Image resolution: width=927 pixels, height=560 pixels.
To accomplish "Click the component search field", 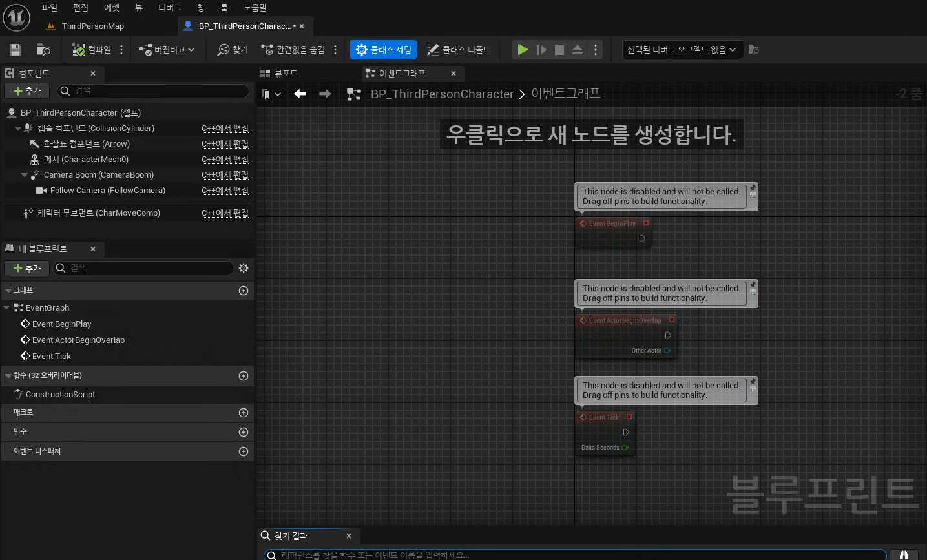I will click(153, 91).
